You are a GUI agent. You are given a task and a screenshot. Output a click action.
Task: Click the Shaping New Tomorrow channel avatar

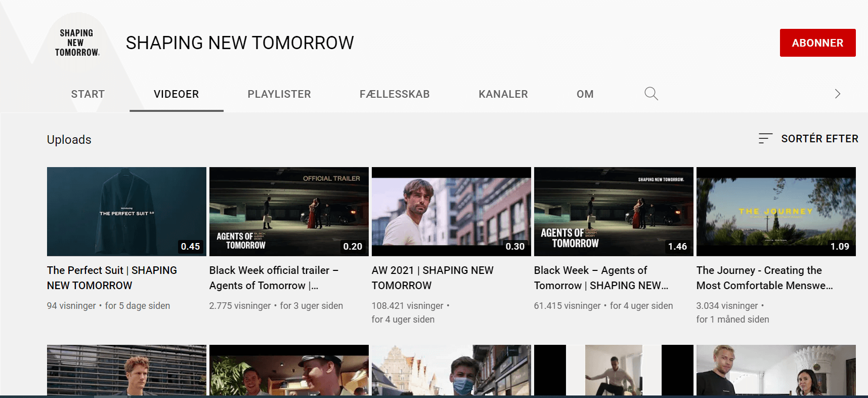(76, 43)
